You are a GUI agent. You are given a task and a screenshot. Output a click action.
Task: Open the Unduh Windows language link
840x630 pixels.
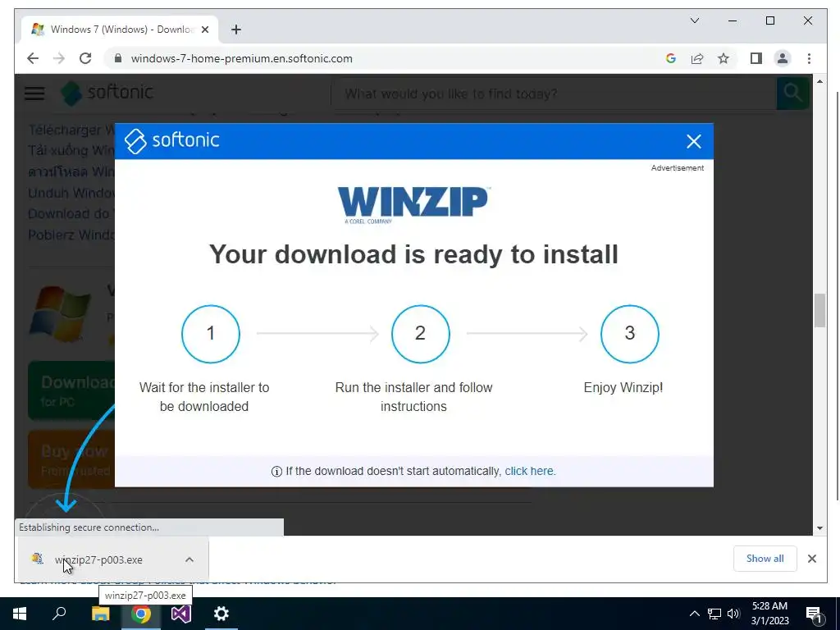tap(71, 193)
